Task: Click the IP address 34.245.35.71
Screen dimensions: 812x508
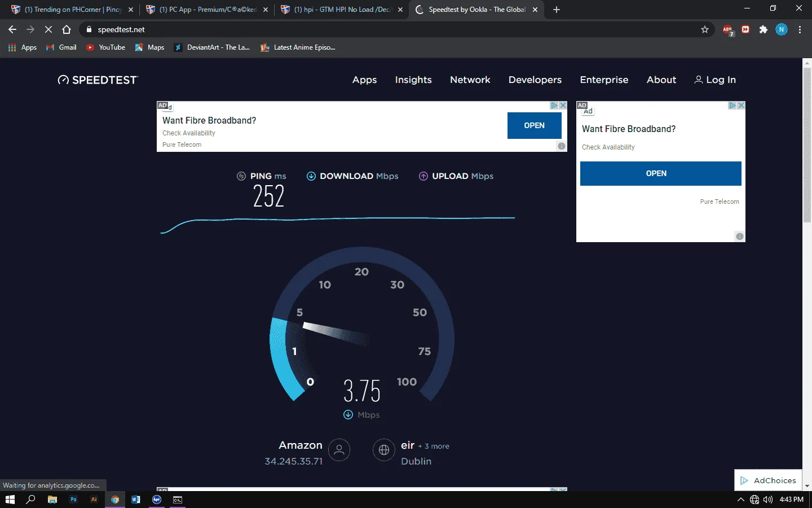Action: [x=294, y=461]
